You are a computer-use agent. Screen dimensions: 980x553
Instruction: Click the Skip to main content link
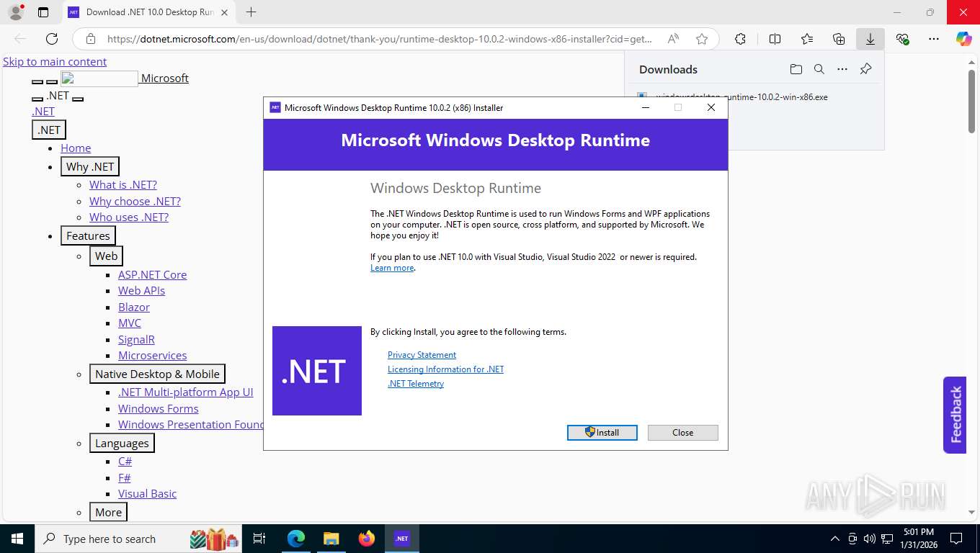pos(55,61)
